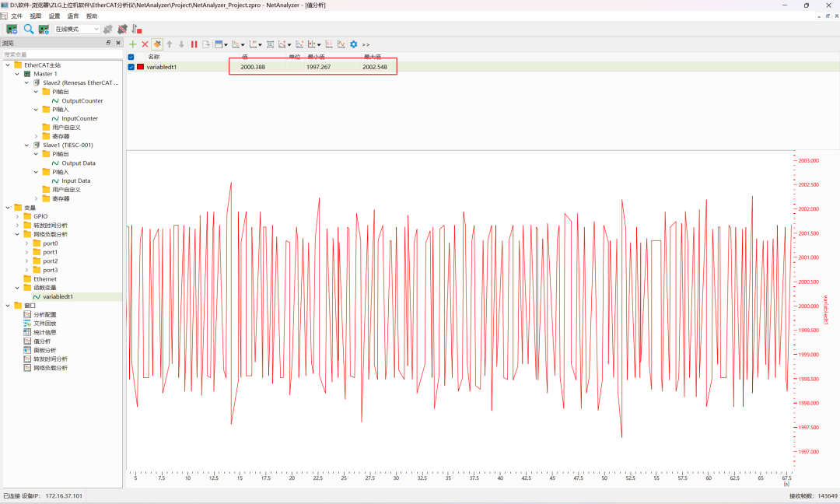Select OutputCounter variable in tree
Image resolution: width=840 pixels, height=504 pixels.
82,101
